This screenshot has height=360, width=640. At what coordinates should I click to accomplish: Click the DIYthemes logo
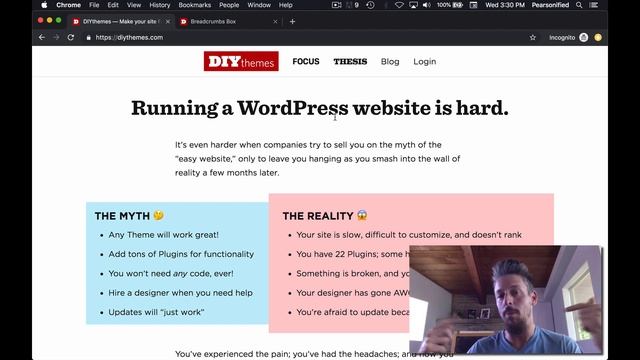pos(241,61)
